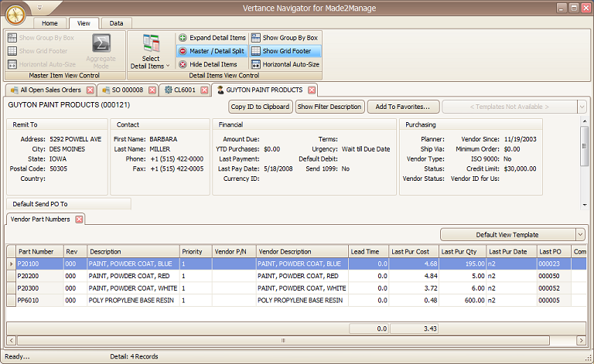Click the Copy ID to Clipboard button
The width and height of the screenshot is (594, 364).
[261, 107]
